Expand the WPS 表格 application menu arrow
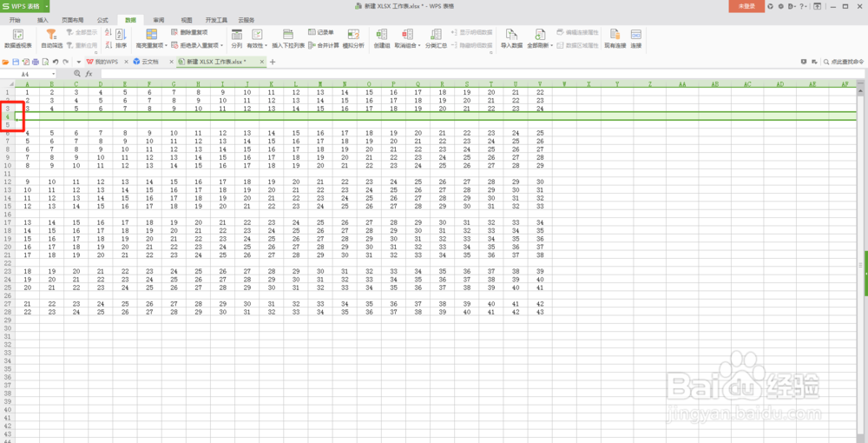868x443 pixels. (x=47, y=6)
